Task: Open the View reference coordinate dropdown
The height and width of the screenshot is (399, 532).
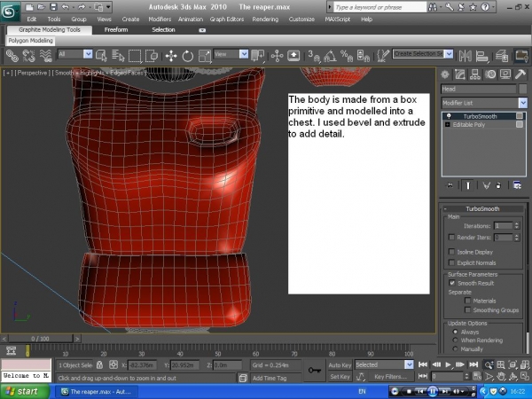Action: click(x=244, y=54)
